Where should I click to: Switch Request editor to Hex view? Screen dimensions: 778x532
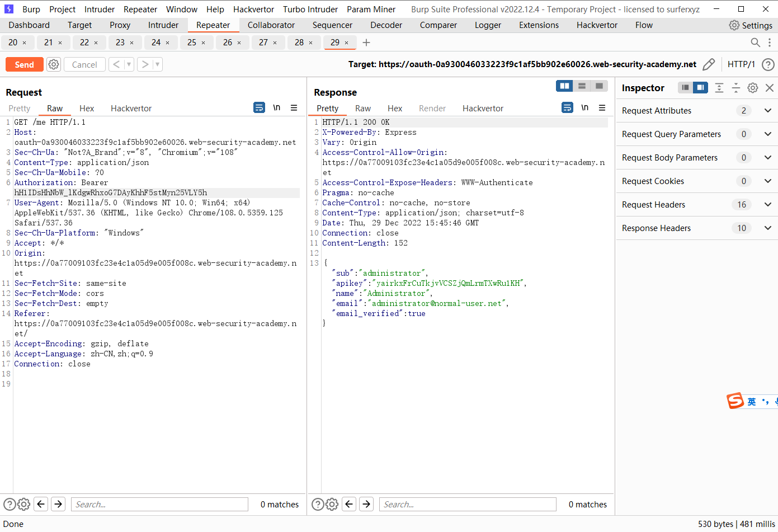(86, 108)
